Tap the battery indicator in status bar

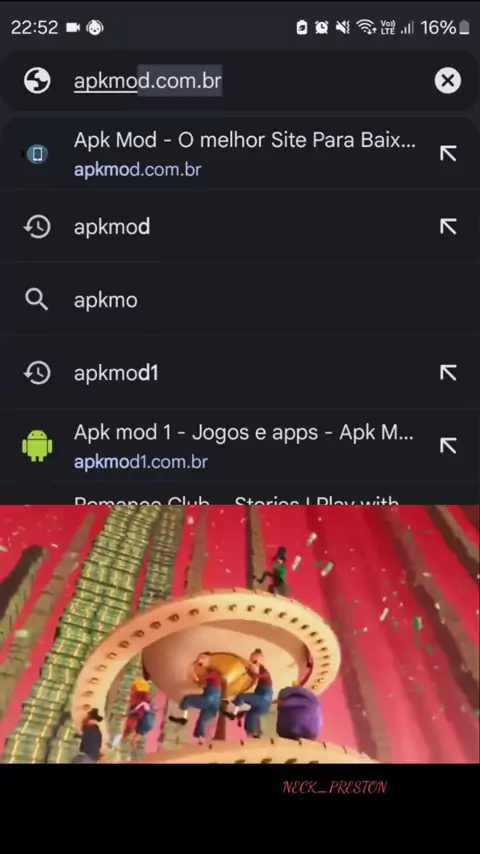tap(464, 27)
